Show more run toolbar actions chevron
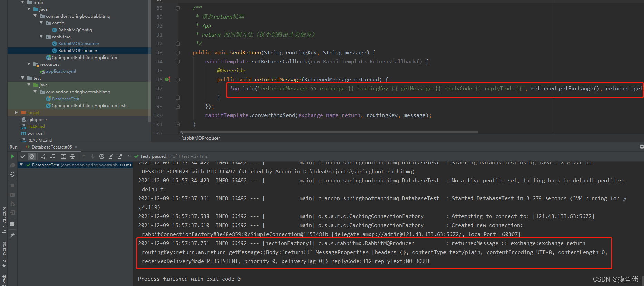This screenshot has height=286, width=644. click(x=130, y=156)
